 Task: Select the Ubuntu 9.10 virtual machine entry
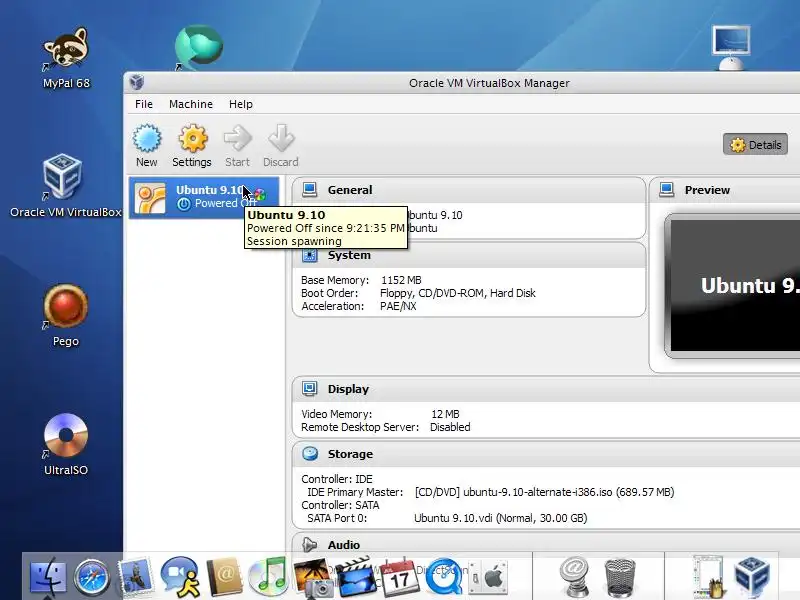pos(204,198)
